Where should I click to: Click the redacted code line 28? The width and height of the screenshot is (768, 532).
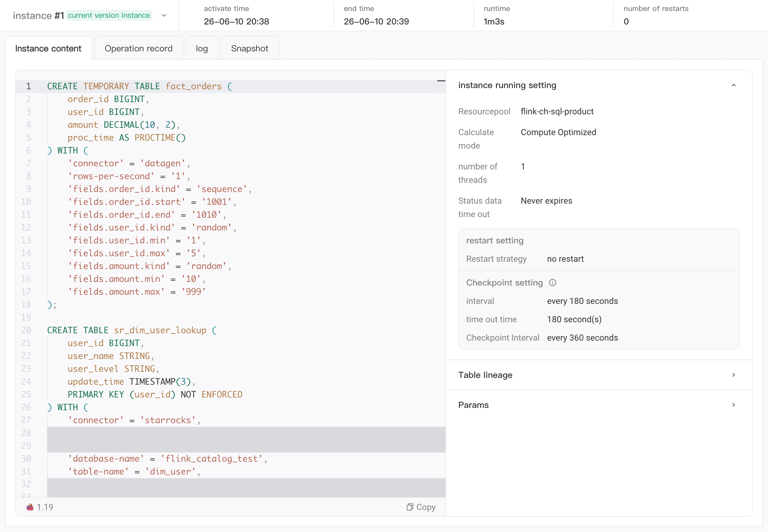pyautogui.click(x=246, y=433)
